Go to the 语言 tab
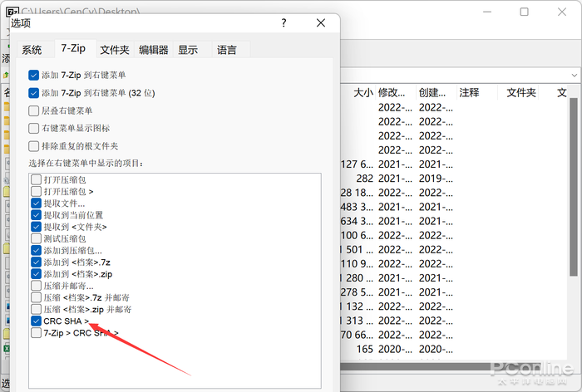This screenshot has height=392, width=582. coord(227,50)
